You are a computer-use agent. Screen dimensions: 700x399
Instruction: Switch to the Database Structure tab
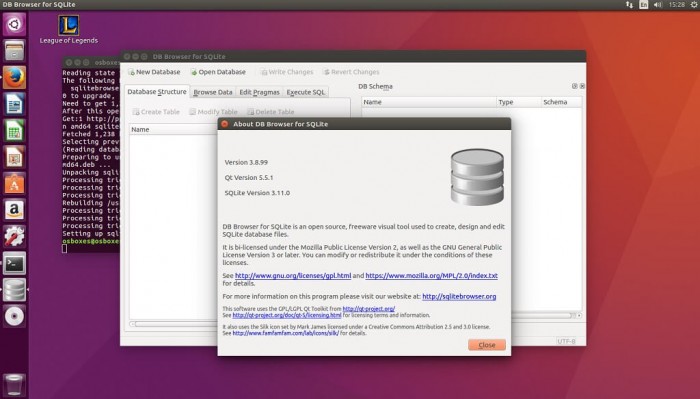click(x=157, y=91)
